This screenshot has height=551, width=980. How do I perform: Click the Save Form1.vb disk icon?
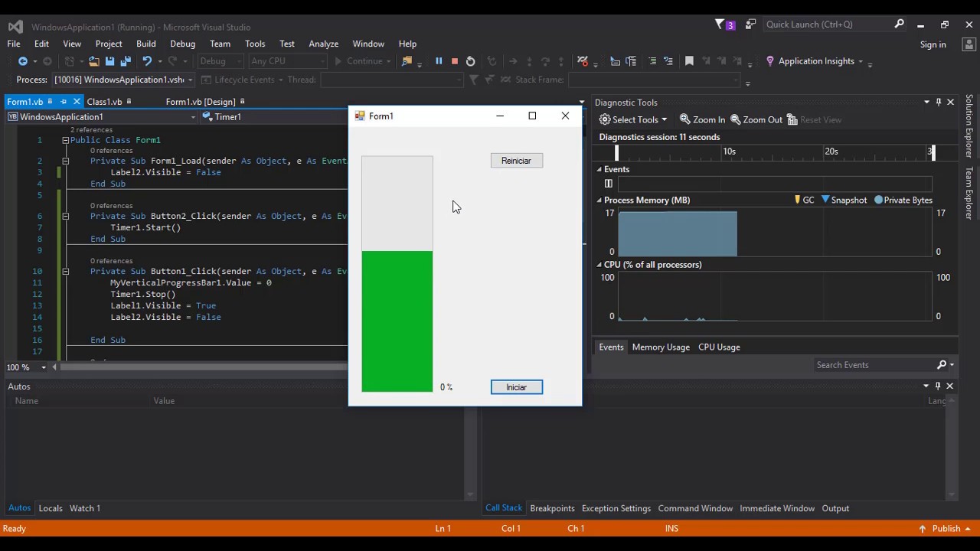pyautogui.click(x=109, y=61)
